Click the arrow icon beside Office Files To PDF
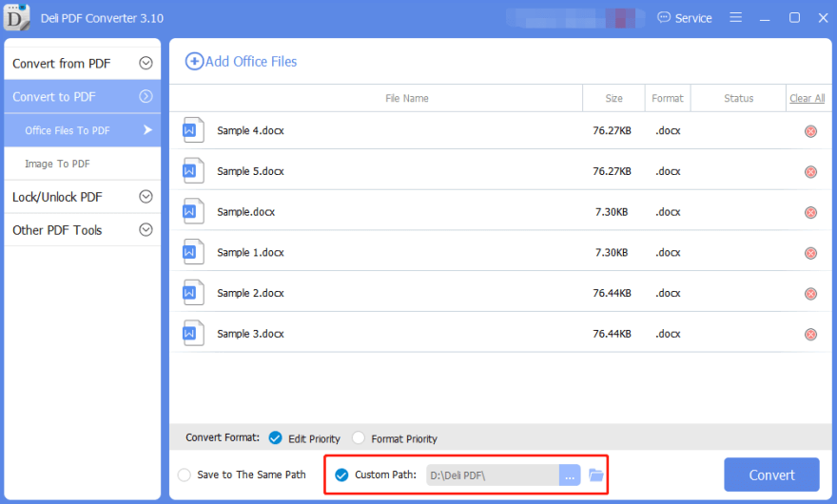This screenshot has width=837, height=504. point(147,129)
